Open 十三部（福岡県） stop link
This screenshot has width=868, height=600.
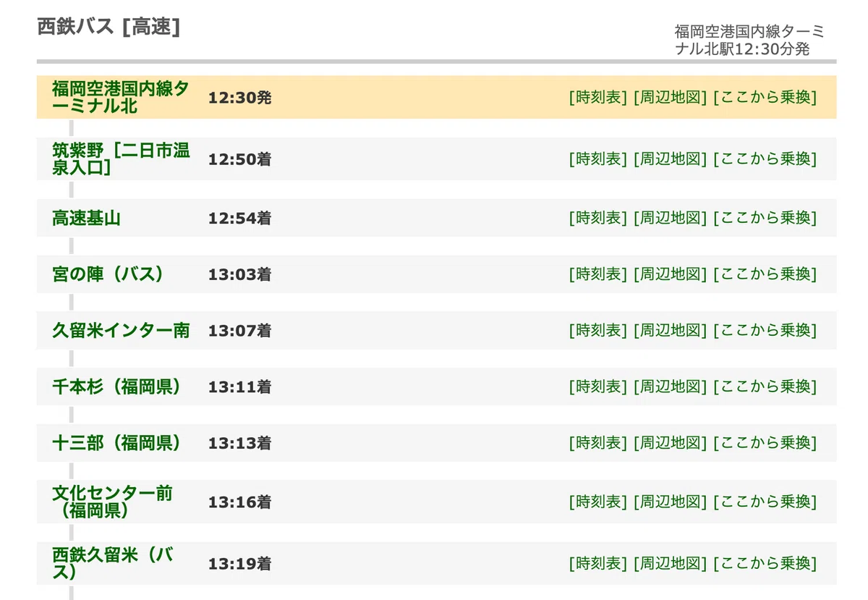click(116, 443)
